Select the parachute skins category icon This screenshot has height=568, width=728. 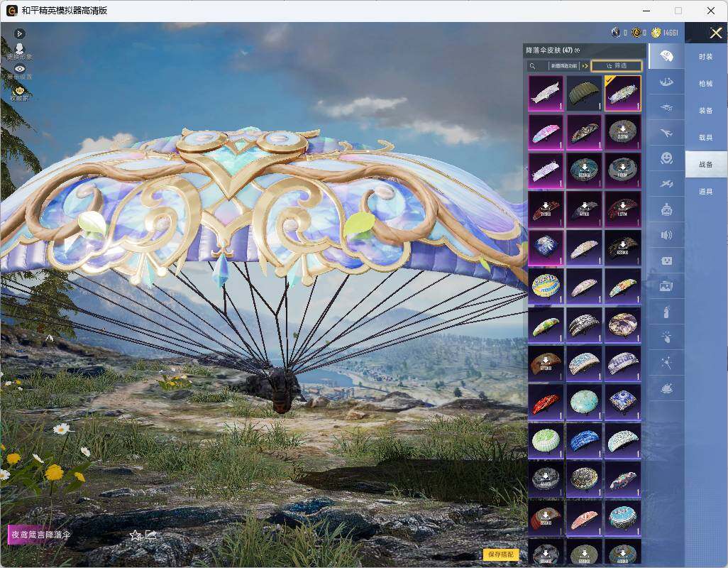click(x=666, y=56)
